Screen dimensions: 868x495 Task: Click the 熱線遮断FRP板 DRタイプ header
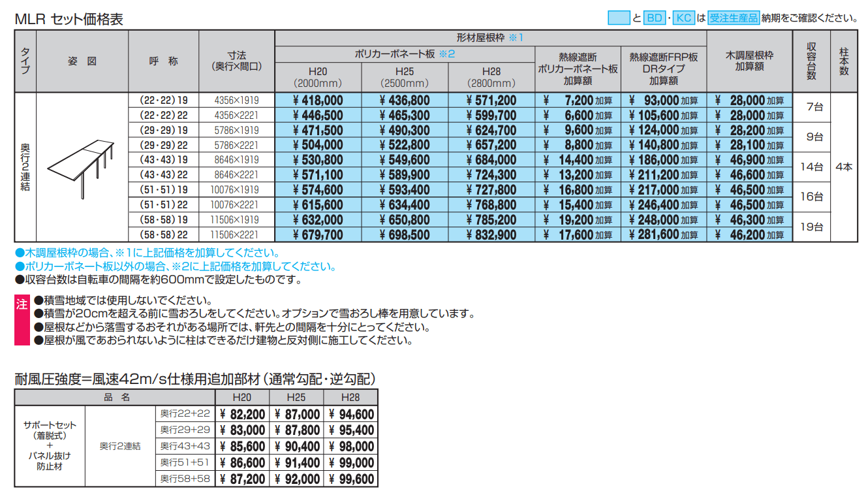tap(663, 69)
